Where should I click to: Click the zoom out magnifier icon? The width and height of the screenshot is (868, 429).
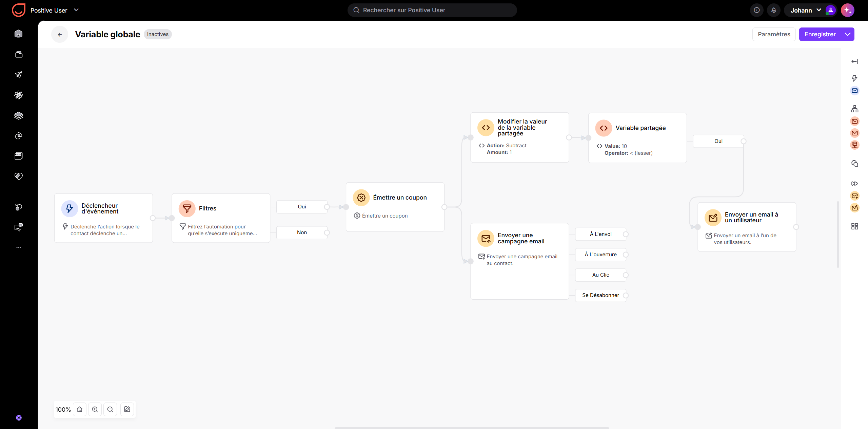tap(110, 409)
